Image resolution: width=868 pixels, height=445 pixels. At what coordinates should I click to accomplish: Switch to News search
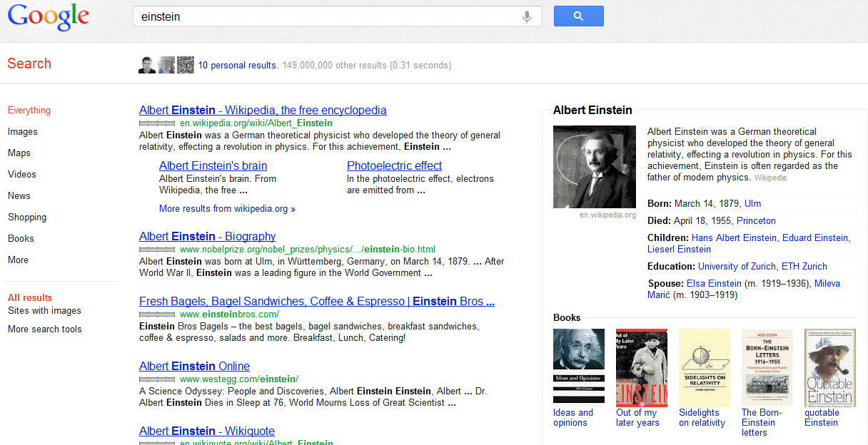click(x=19, y=196)
